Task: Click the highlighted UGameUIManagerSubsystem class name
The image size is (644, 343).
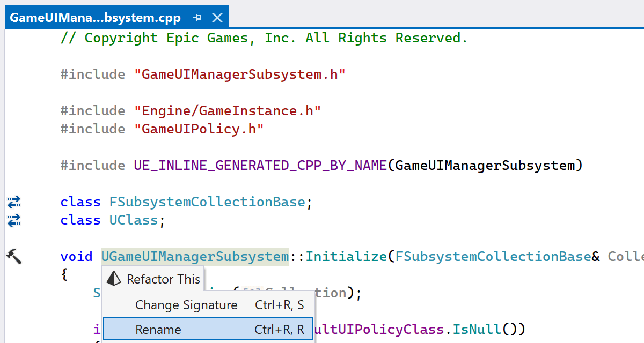Action: [x=195, y=257]
